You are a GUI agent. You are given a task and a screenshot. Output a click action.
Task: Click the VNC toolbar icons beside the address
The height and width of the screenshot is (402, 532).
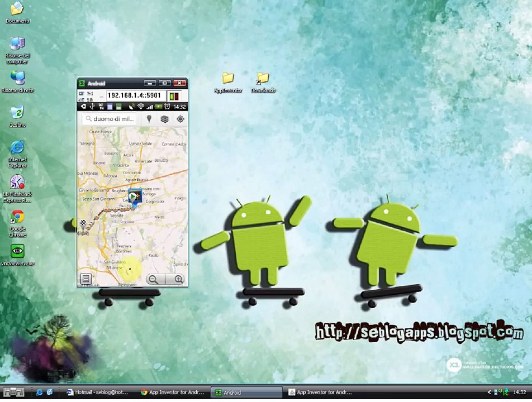click(x=86, y=96)
